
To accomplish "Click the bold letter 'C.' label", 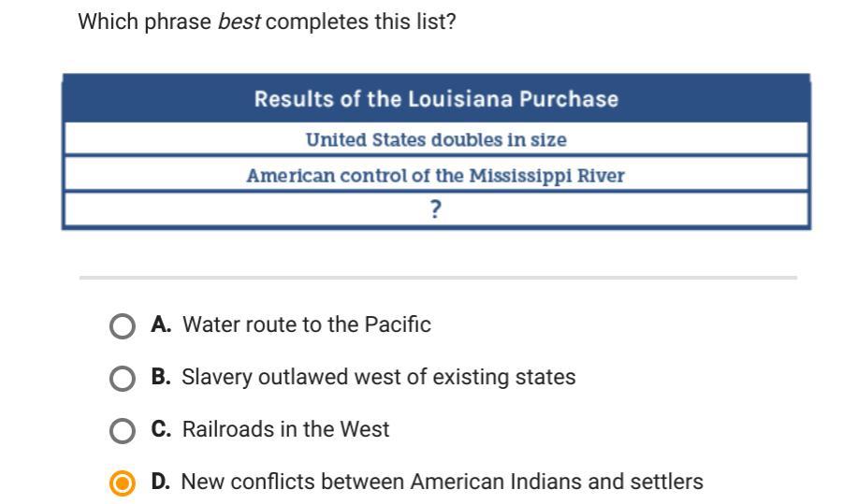I will click(x=161, y=429).
